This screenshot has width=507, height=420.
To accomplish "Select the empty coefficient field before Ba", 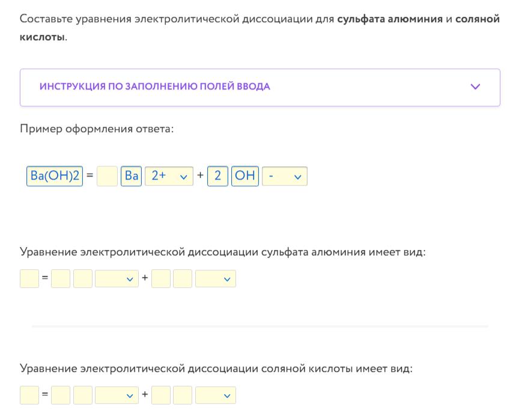I will 107,176.
